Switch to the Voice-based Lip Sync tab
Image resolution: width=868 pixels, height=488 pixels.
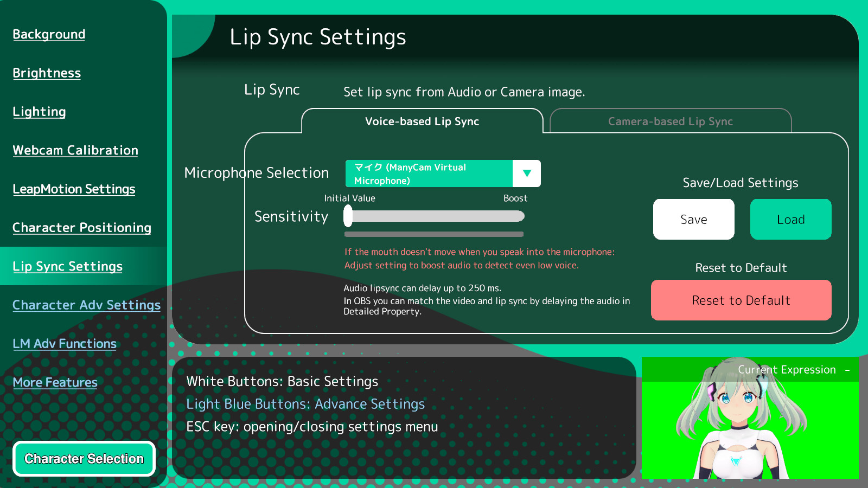[x=422, y=121]
